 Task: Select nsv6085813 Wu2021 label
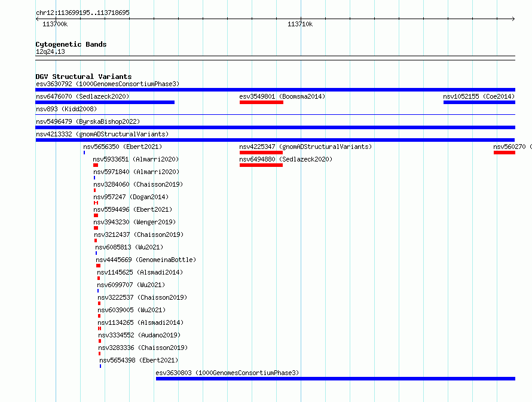pos(129,247)
